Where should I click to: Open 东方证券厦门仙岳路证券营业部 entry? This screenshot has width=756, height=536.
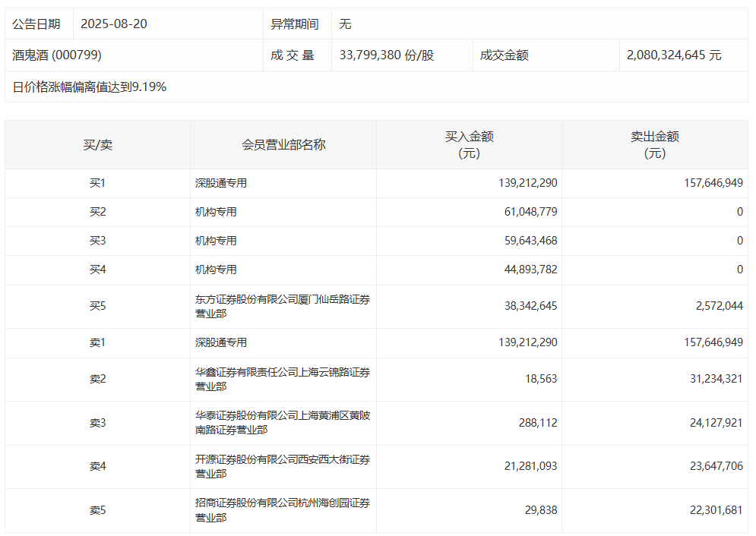(282, 307)
